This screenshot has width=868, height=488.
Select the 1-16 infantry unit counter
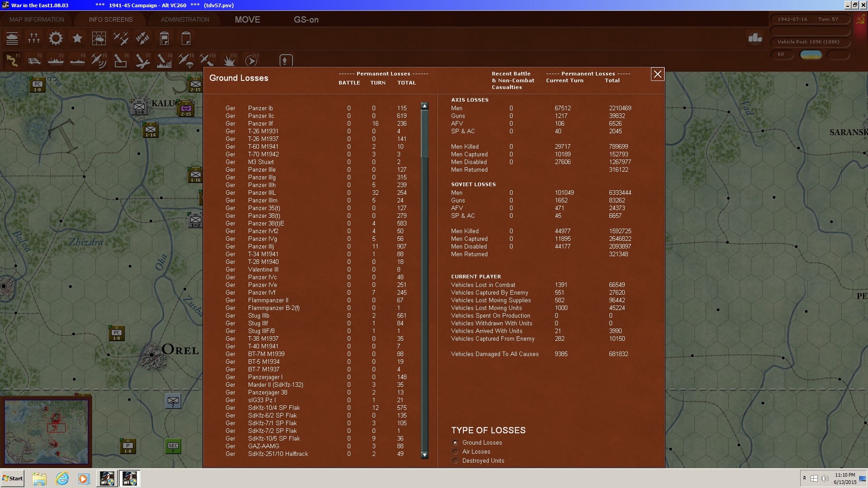[195, 175]
